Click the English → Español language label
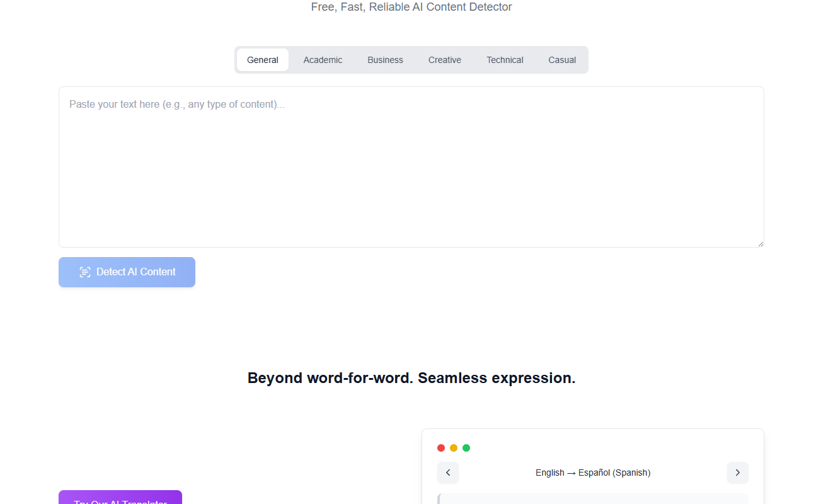 tap(593, 472)
